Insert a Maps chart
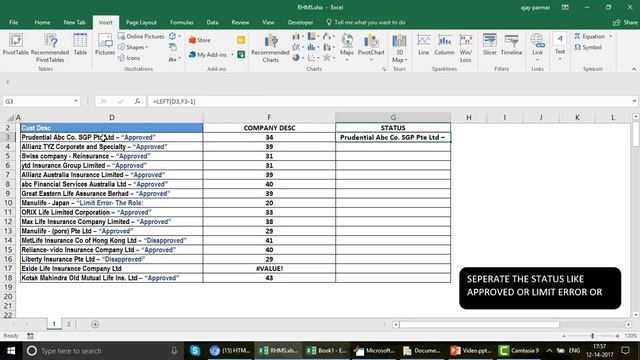640x360 pixels. (347, 46)
